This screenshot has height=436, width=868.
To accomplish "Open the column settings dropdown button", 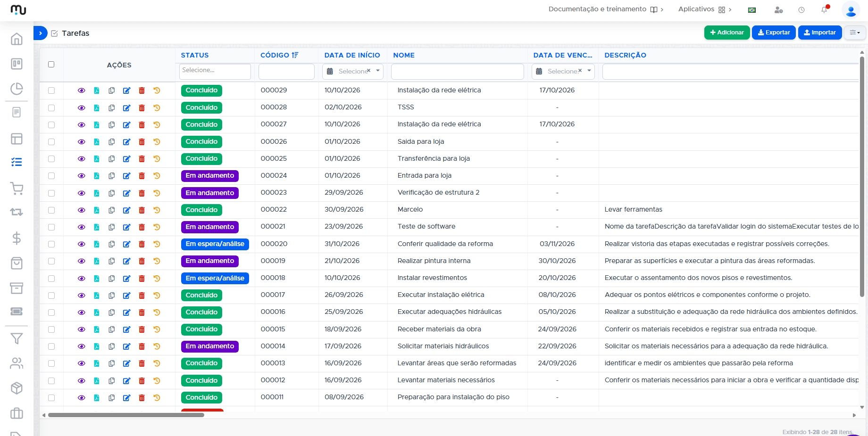I will coord(855,33).
